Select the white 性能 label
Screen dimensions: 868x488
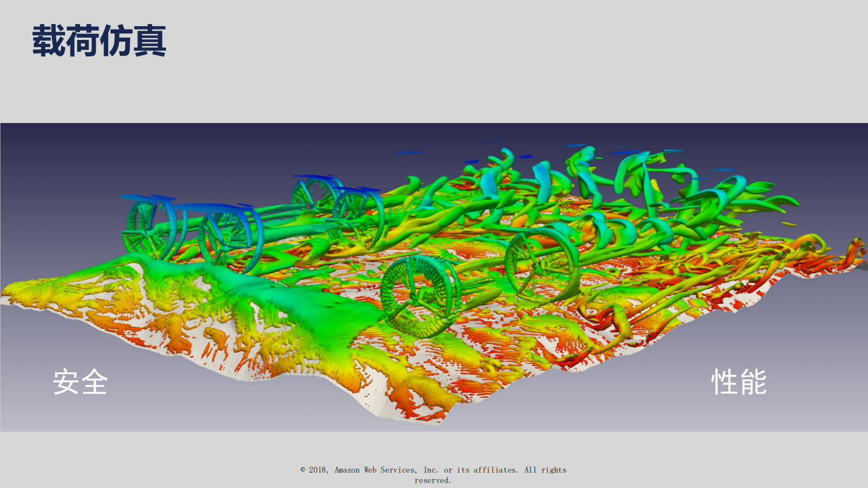(738, 382)
